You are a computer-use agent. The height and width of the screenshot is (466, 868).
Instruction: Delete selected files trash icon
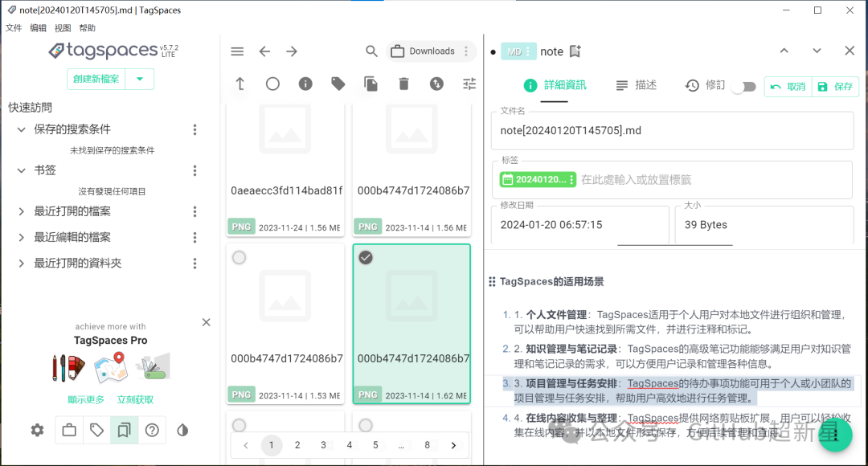[403, 84]
